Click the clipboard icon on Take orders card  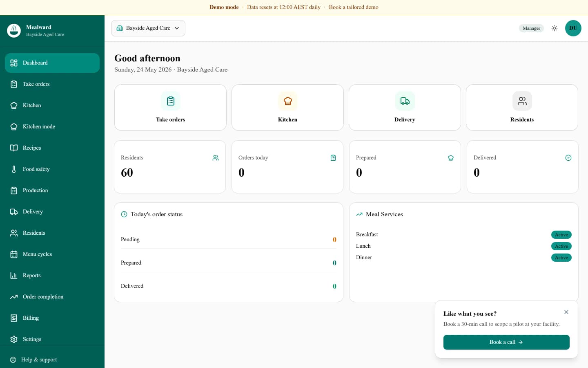pyautogui.click(x=171, y=101)
